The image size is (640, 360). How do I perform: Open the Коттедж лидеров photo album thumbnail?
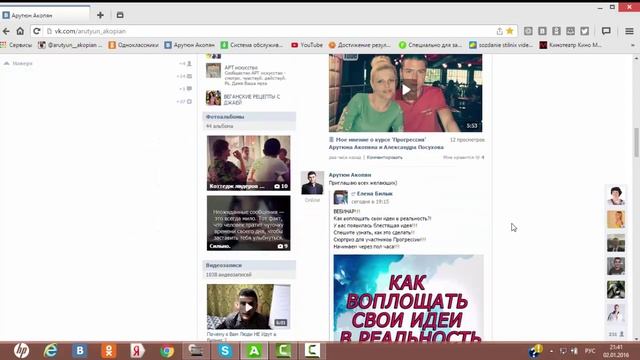249,163
